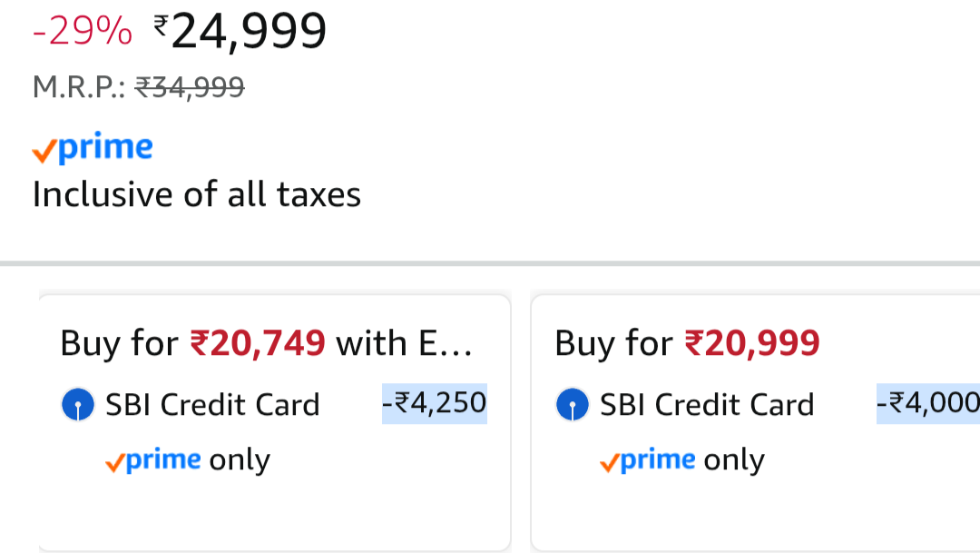Open 'SBI Credit Card' in the ₹20,999 offer
This screenshot has height=553, width=980.
pos(707,405)
